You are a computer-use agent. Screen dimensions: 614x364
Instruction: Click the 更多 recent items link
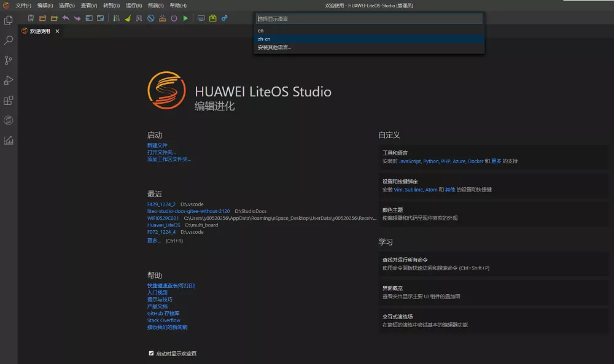click(x=154, y=241)
